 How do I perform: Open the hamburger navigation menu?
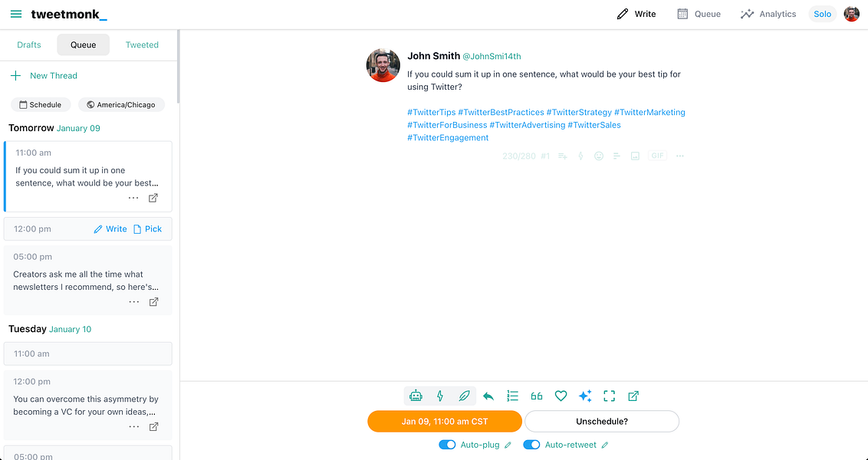coord(15,13)
